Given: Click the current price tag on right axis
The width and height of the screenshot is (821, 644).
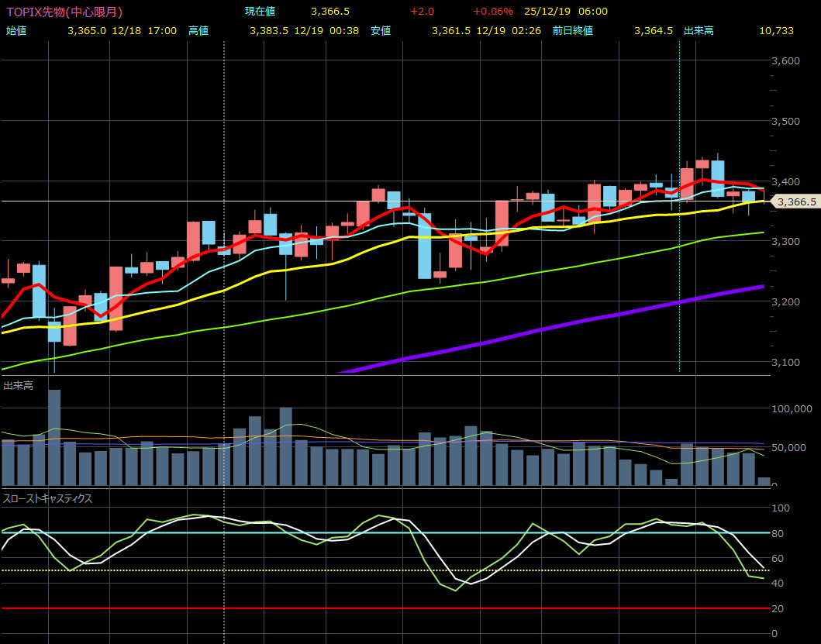Looking at the screenshot, I should (795, 201).
